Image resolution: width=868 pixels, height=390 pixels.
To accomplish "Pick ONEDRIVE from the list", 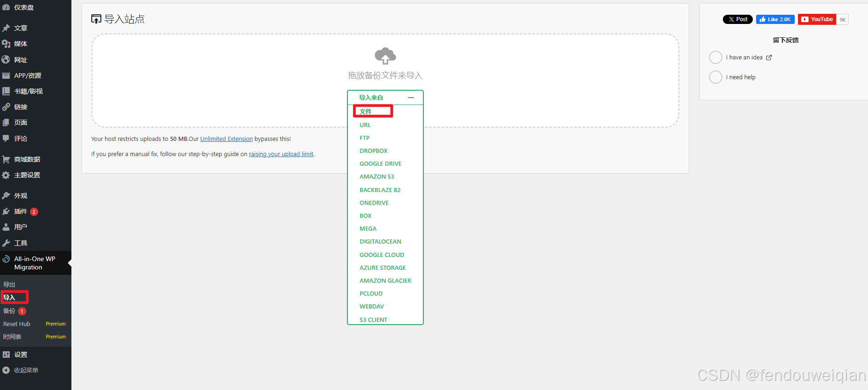I will [x=374, y=203].
